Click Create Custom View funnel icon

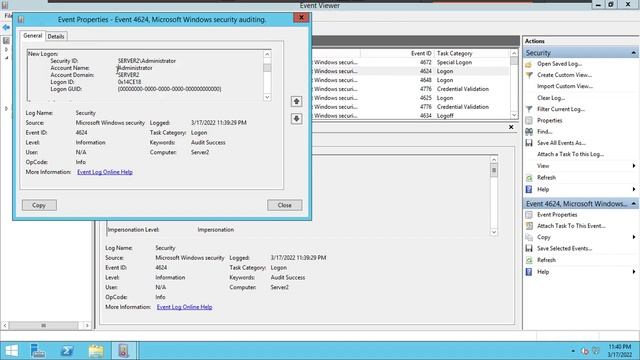click(529, 75)
